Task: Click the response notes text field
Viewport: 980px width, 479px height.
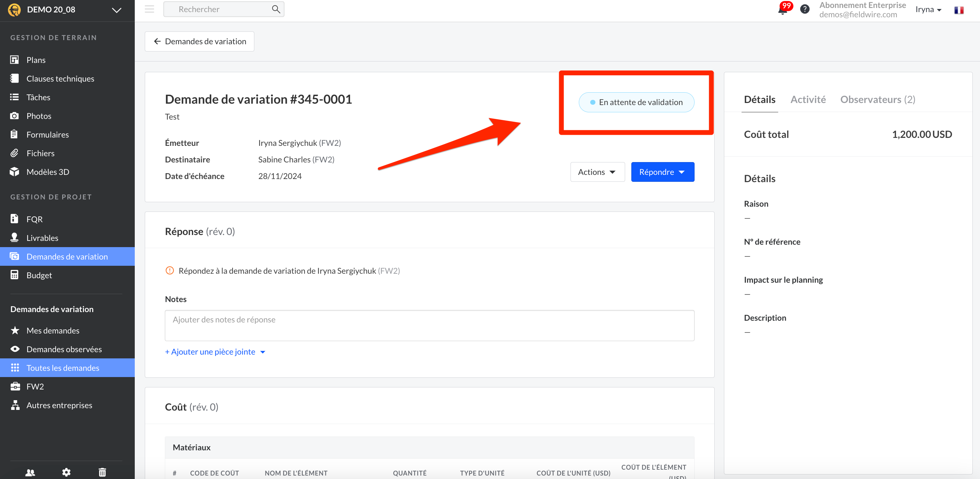Action: pos(429,325)
